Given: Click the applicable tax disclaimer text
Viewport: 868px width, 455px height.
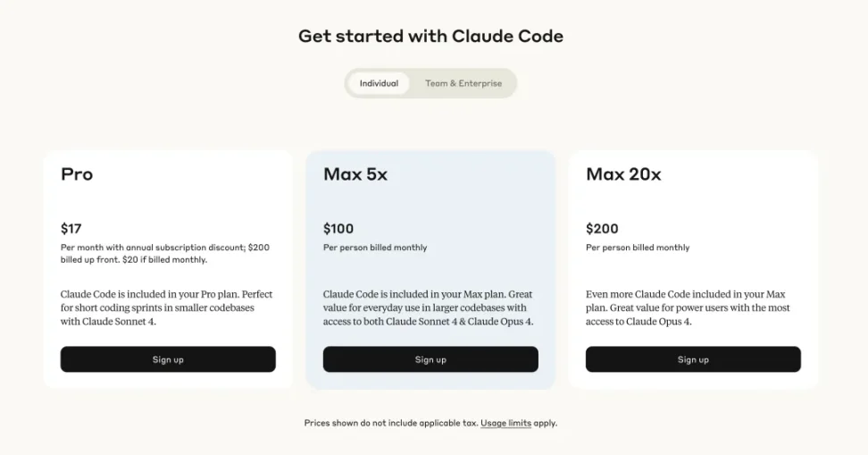Looking at the screenshot, I should [390, 423].
